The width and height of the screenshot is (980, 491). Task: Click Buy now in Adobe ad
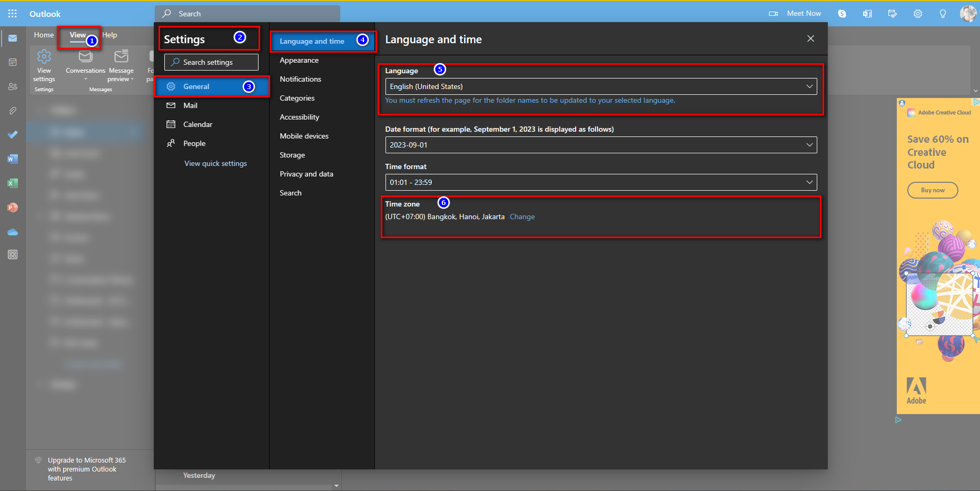(x=933, y=190)
